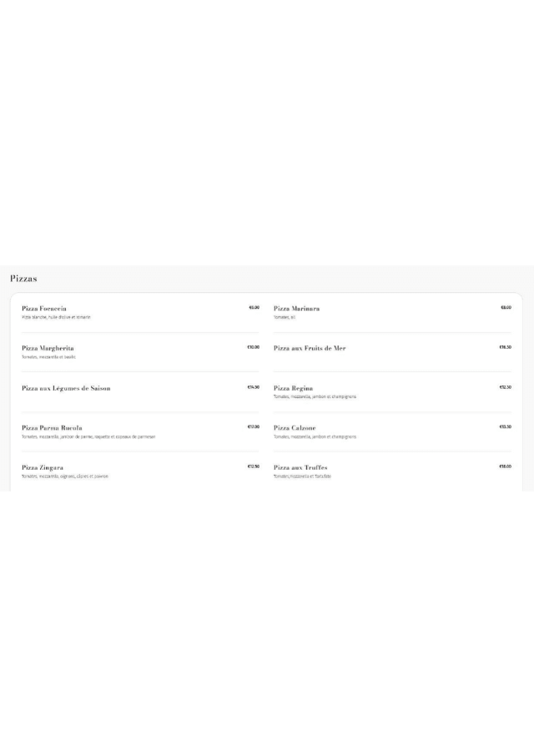The image size is (534, 756).
Task: Click the Pizza Parma Rucola ingredients text
Action: coord(88,436)
